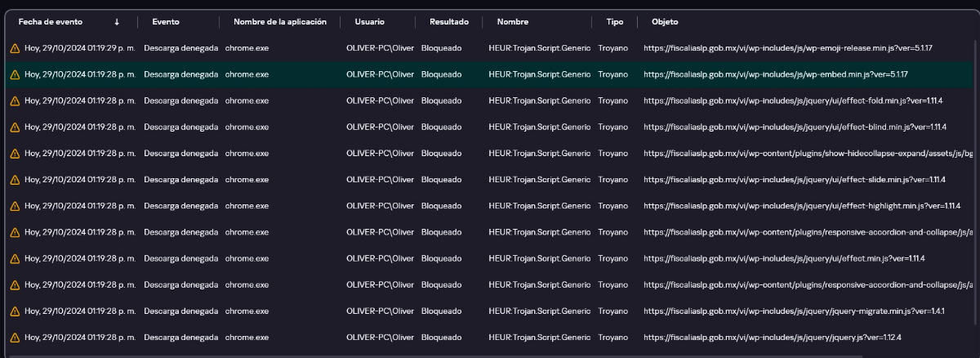Click the Usuario column header

point(370,22)
